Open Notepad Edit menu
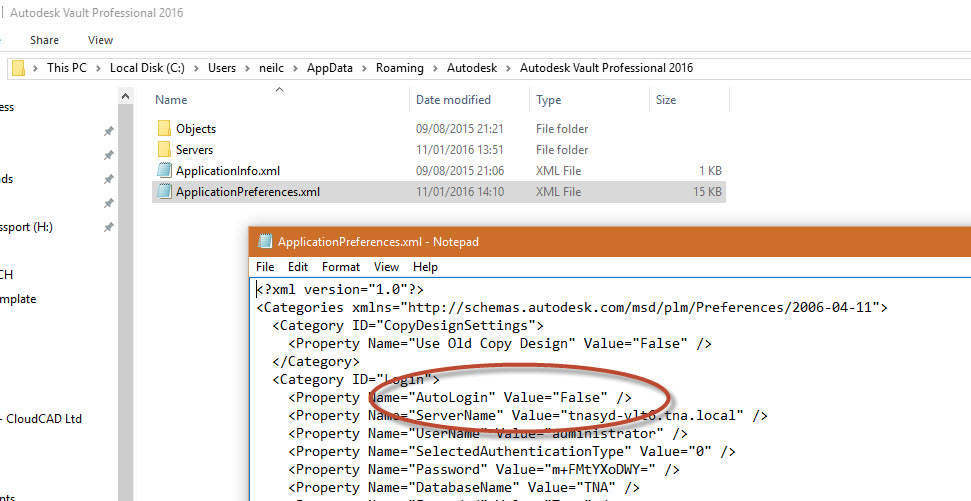 point(298,267)
